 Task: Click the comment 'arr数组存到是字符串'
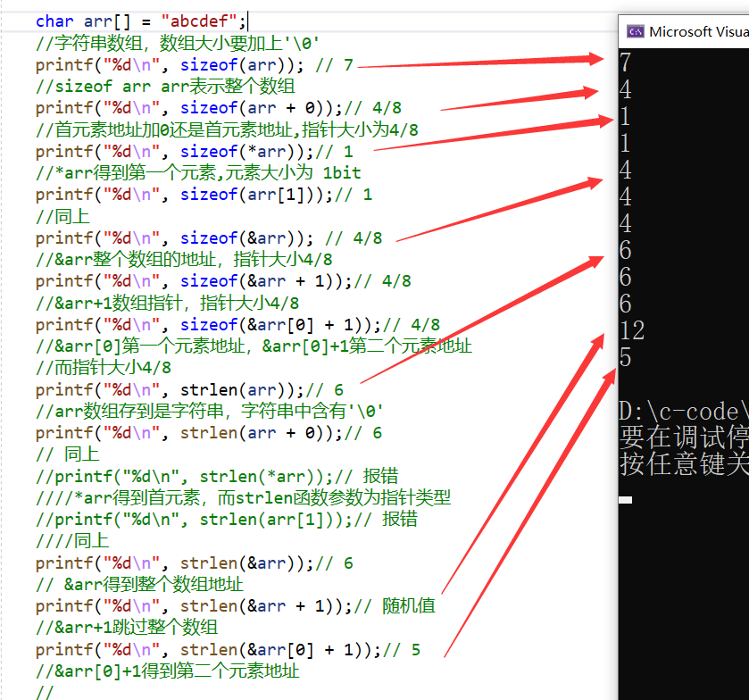[209, 411]
